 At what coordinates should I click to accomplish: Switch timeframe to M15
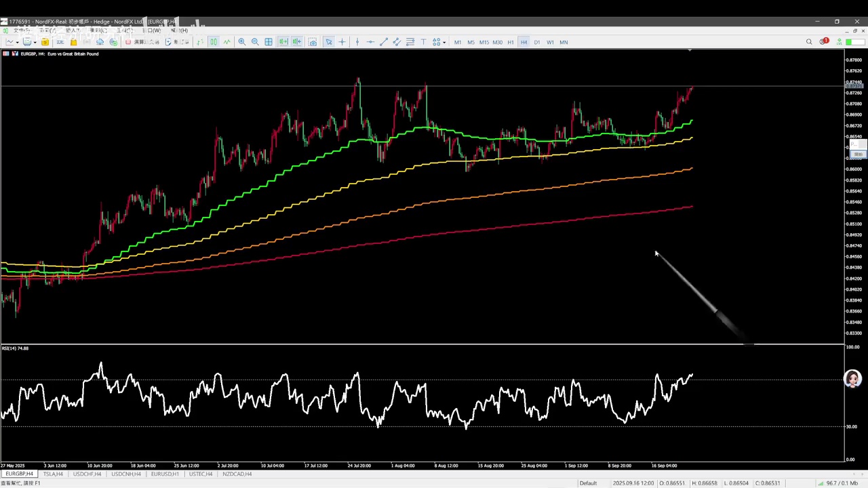(x=484, y=42)
